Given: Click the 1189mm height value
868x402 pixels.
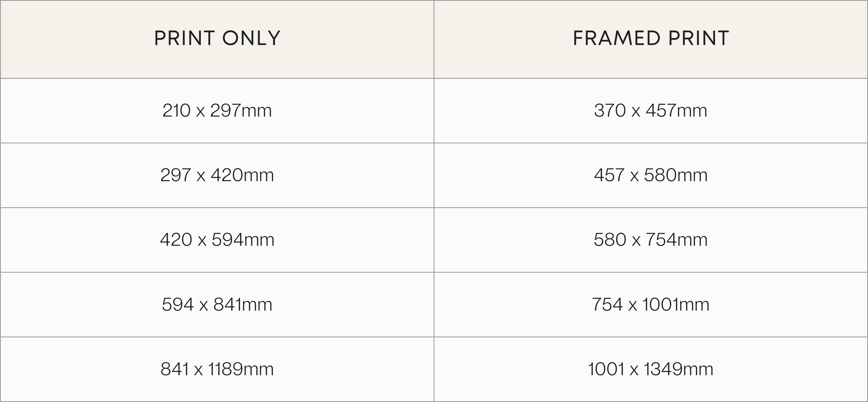Looking at the screenshot, I should (x=241, y=369).
